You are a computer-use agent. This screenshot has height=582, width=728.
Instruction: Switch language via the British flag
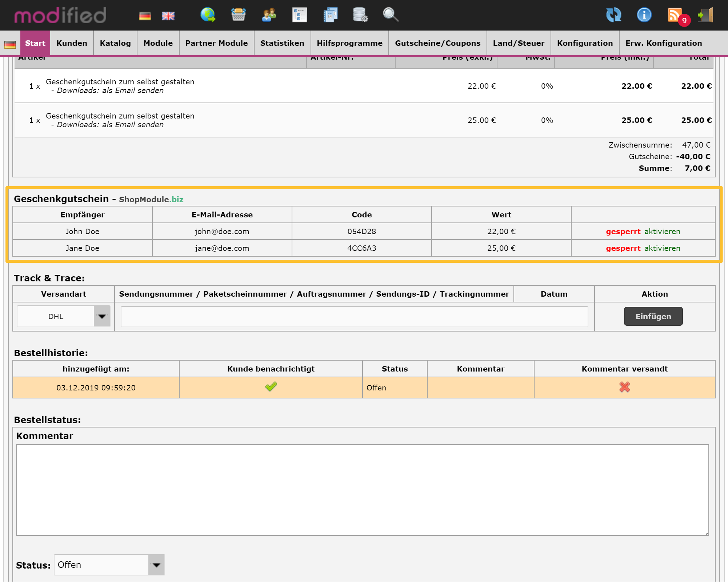point(168,16)
